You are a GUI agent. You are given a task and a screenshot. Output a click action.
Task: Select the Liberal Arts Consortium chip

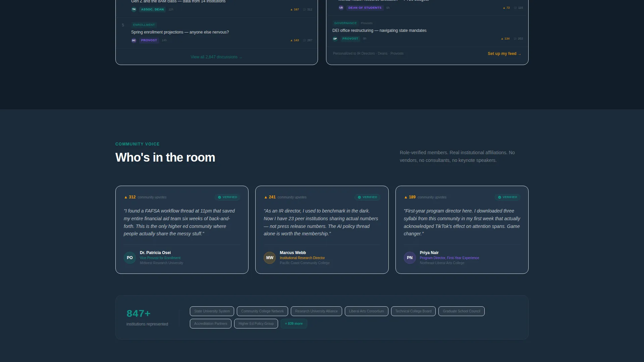click(x=366, y=311)
